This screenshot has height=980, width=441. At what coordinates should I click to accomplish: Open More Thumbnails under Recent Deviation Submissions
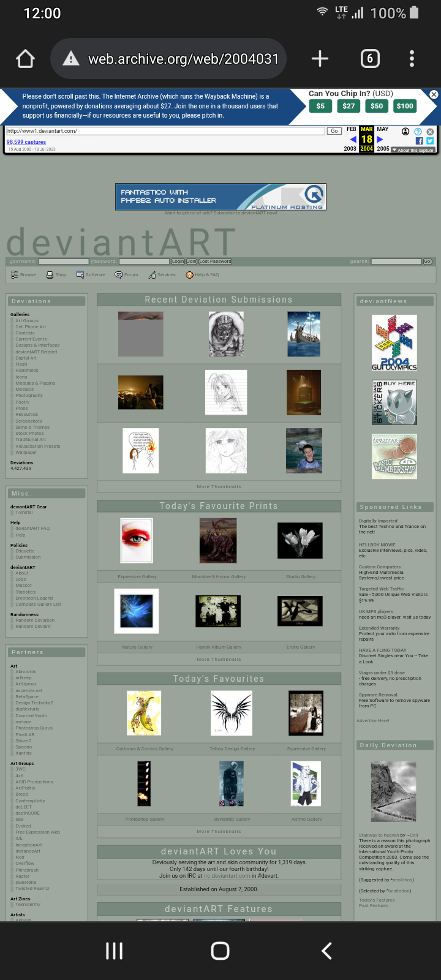click(x=219, y=487)
